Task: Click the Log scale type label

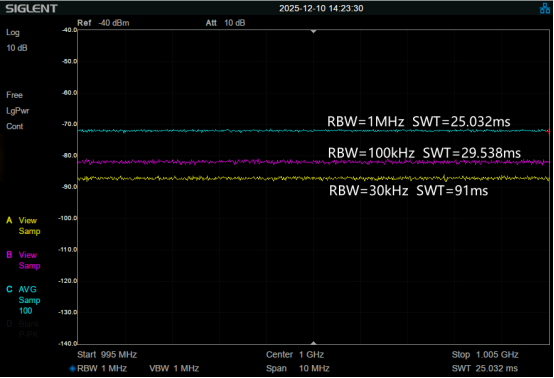Action: click(x=13, y=33)
